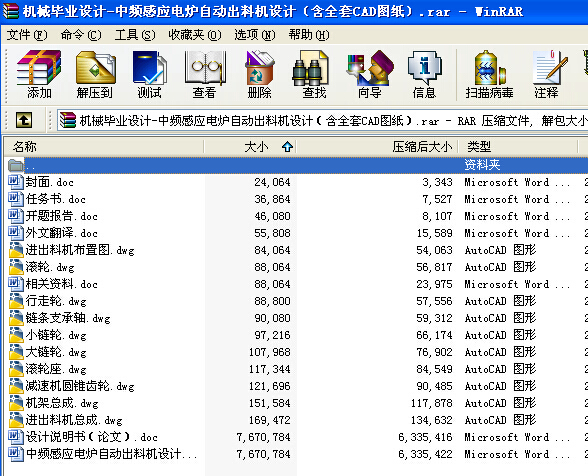Click size value 24,064 of 封面.doc
Screen dimensions: 588x476
point(272,182)
